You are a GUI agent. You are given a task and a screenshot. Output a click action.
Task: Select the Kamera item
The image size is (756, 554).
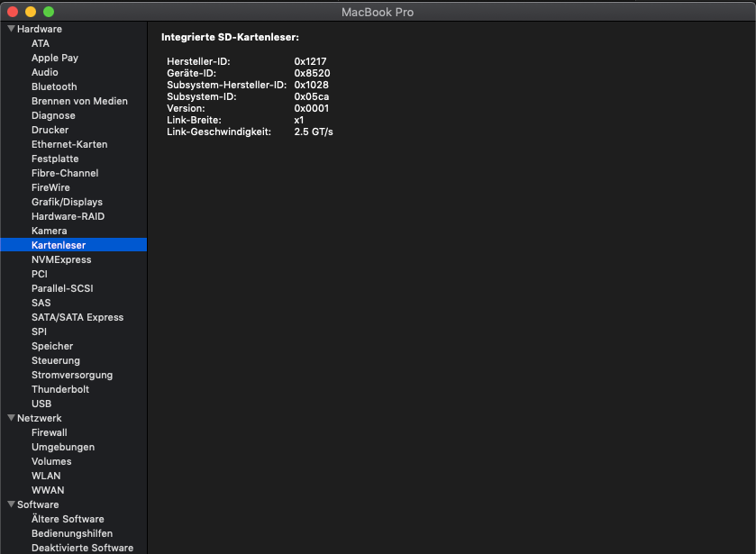tap(50, 231)
